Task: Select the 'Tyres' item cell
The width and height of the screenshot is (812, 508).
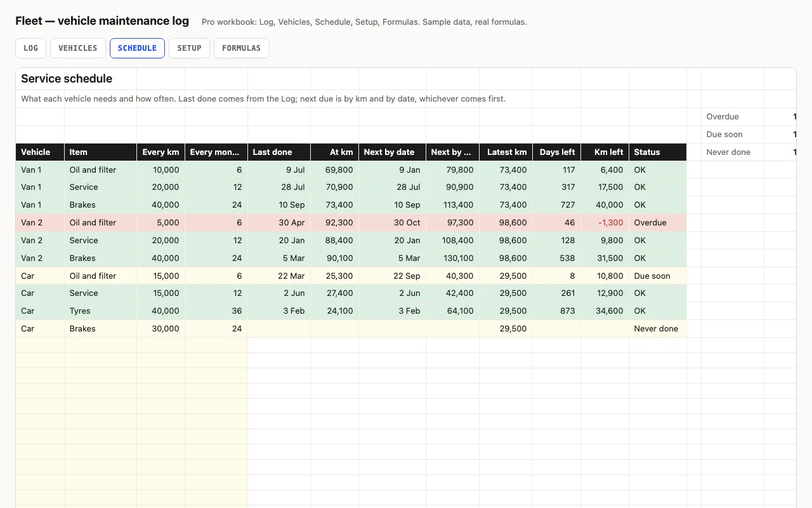Action: coord(101,311)
